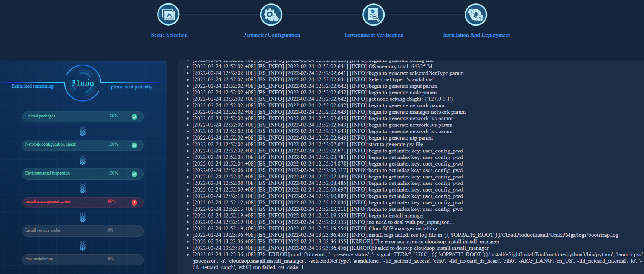
Task: Click the 31min remaining time dial
Action: (83, 83)
